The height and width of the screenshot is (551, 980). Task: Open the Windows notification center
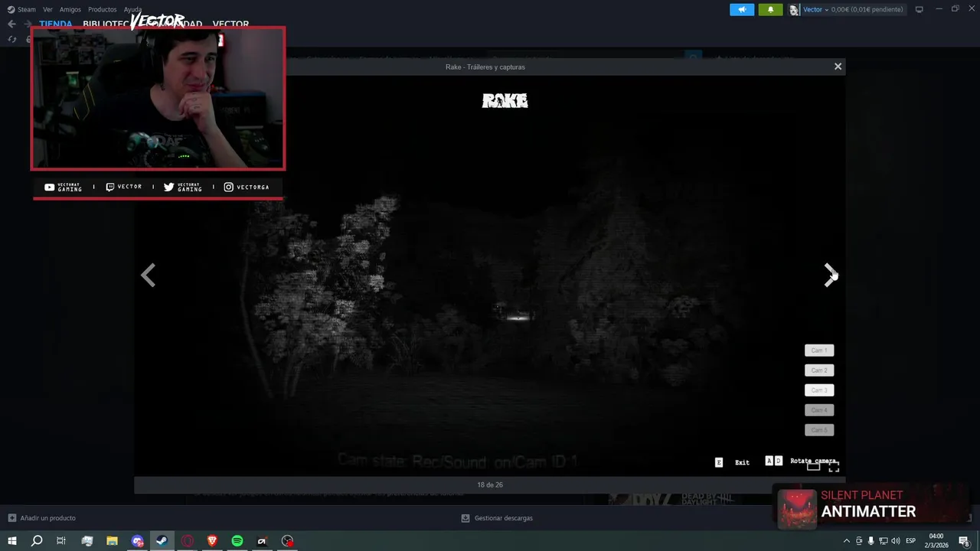[965, 541]
